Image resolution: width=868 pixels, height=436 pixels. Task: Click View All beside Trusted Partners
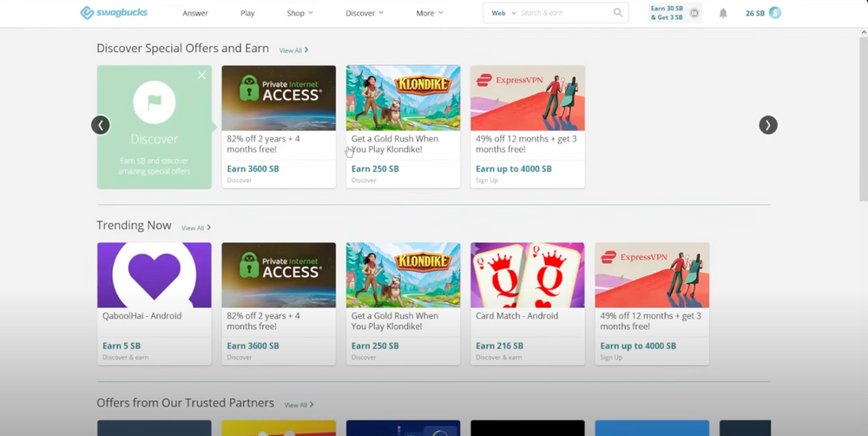click(299, 405)
